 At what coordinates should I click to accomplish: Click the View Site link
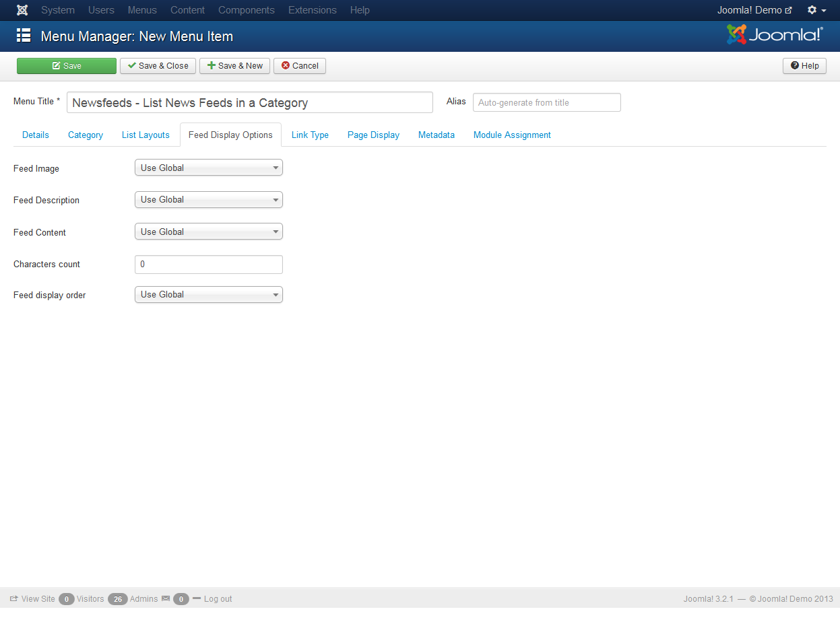(32, 599)
